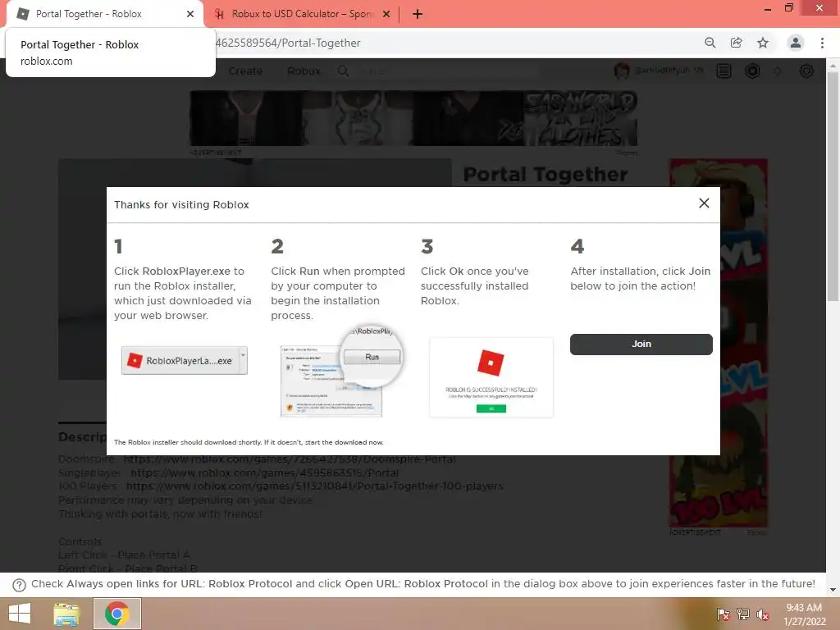Click the 100 LVL side advertisement
Viewport: 840px width, 630px height.
pos(719,343)
